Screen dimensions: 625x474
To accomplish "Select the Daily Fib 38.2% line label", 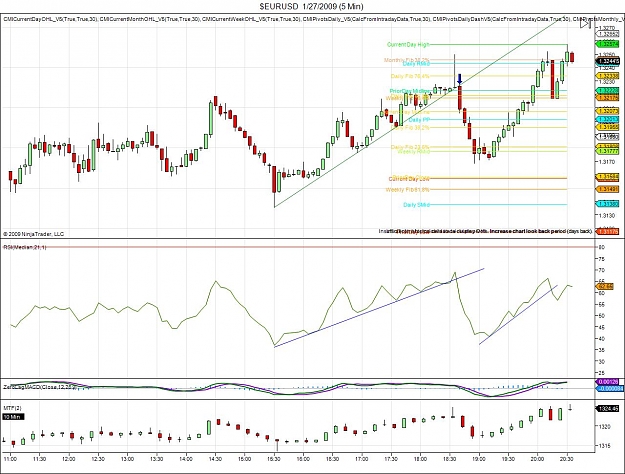I will (x=410, y=128).
